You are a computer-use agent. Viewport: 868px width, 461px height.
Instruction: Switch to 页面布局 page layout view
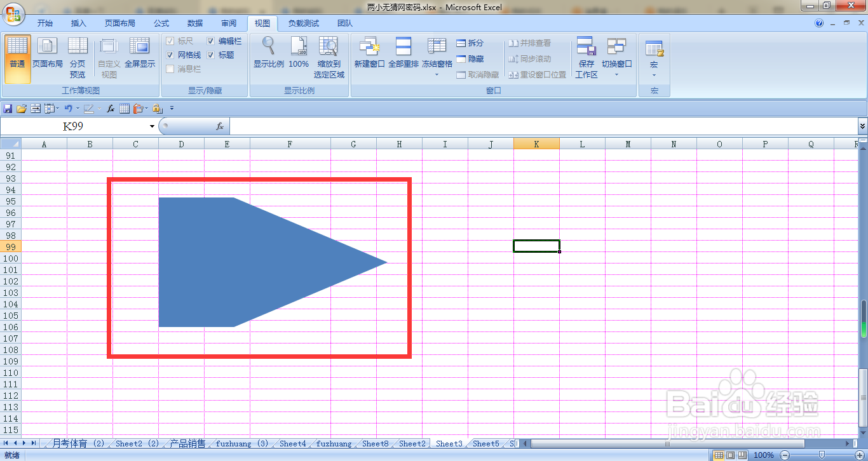48,53
